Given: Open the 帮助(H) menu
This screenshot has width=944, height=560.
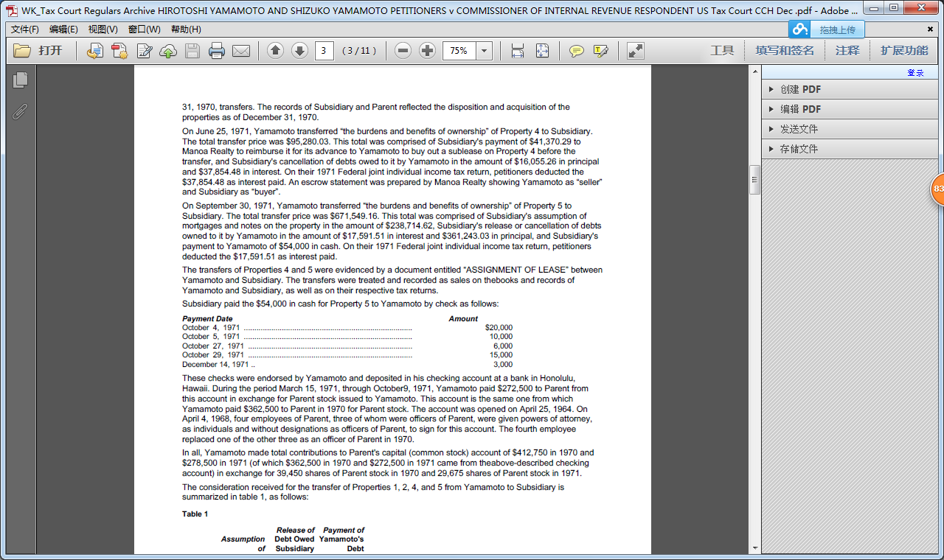Looking at the screenshot, I should (x=186, y=29).
